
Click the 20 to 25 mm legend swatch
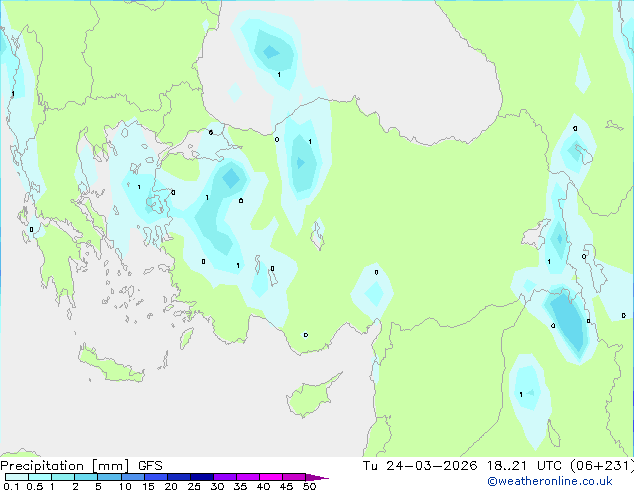click(178, 477)
